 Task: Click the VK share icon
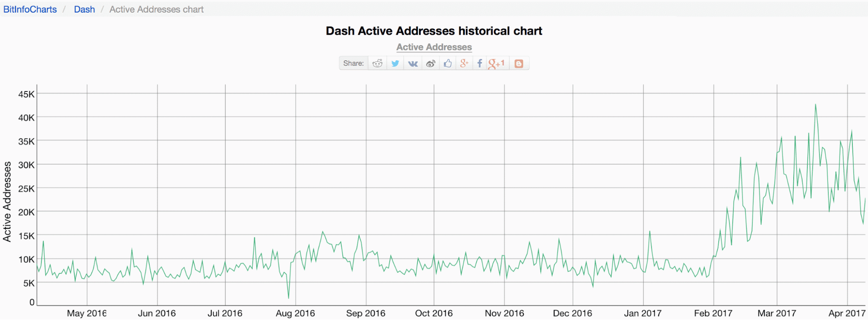pyautogui.click(x=413, y=63)
